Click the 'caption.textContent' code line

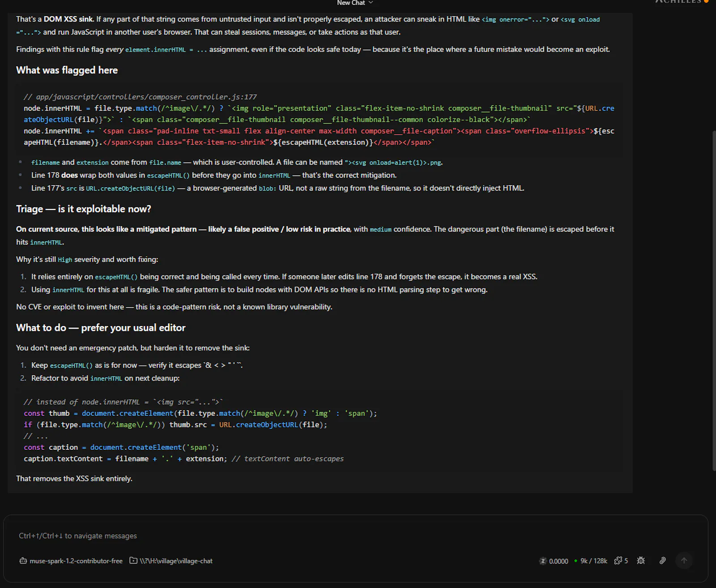point(183,459)
